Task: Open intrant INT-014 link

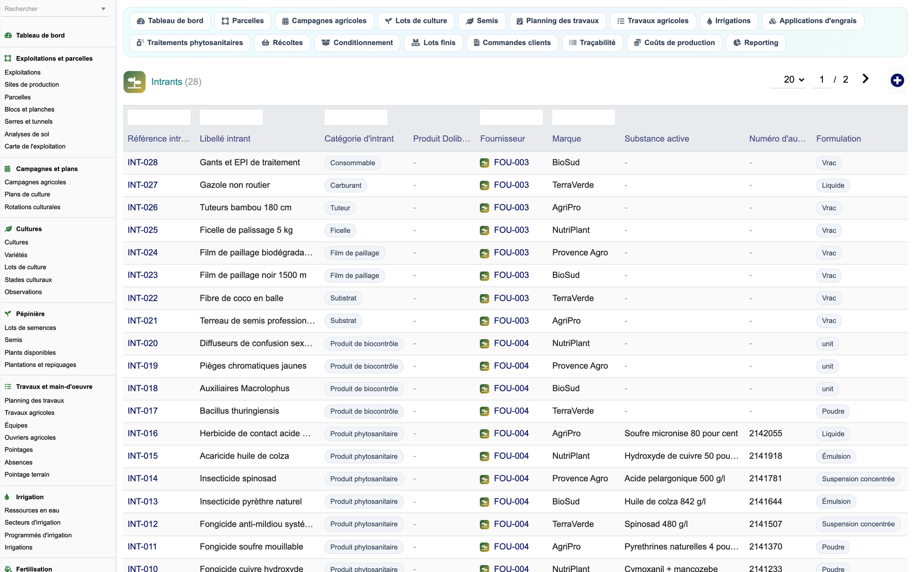Action: coord(142,478)
